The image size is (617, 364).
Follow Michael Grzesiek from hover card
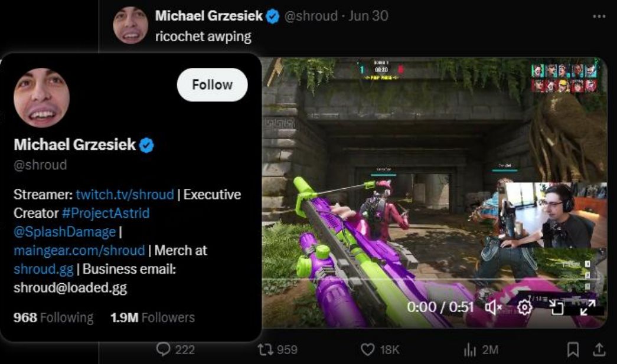(x=212, y=84)
